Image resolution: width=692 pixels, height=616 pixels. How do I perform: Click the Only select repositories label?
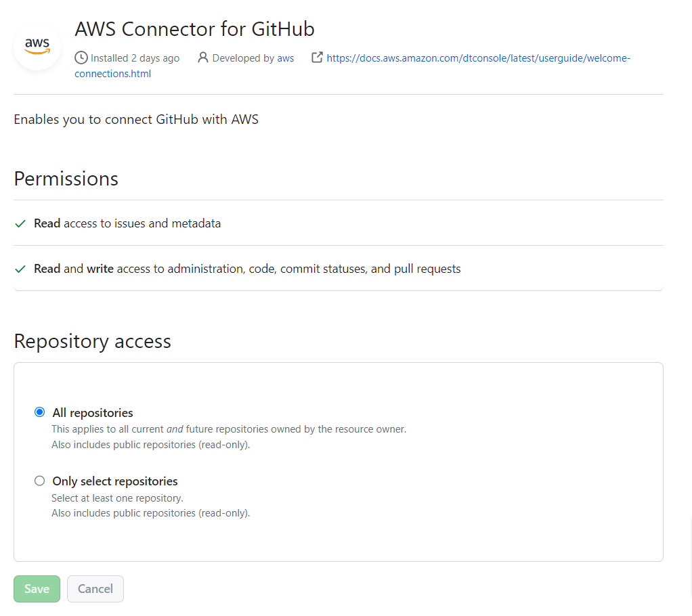115,481
